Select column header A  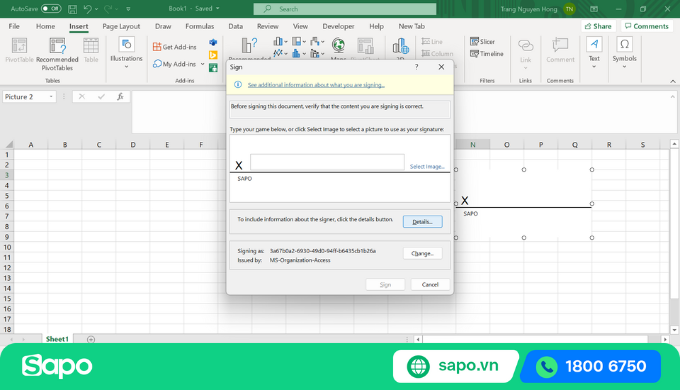(31, 144)
